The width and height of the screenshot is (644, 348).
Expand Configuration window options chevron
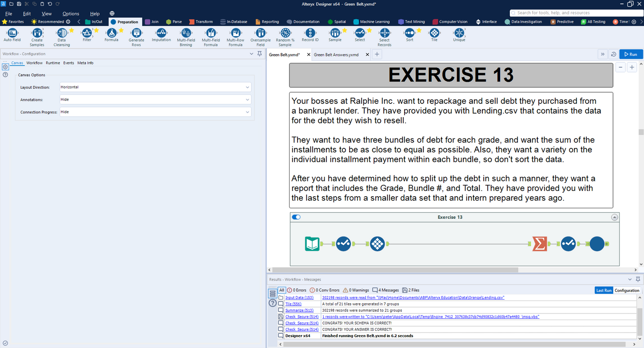click(251, 54)
